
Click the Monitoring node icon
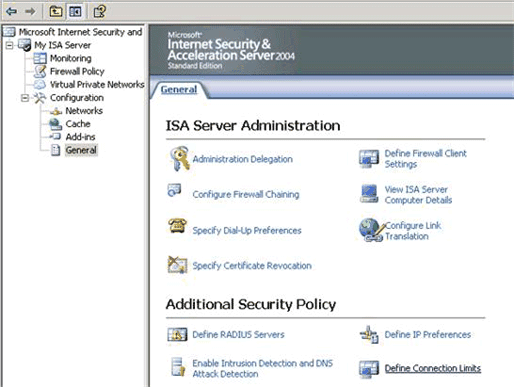[x=40, y=58]
